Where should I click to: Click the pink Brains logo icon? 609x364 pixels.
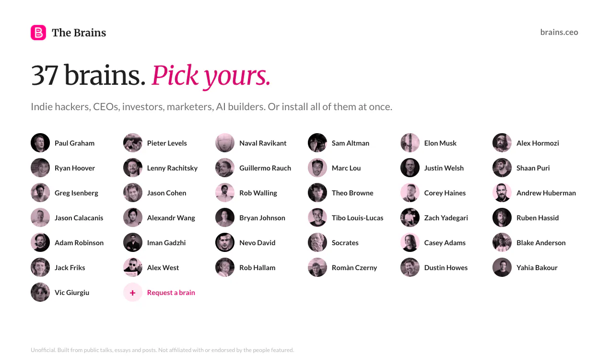38,33
